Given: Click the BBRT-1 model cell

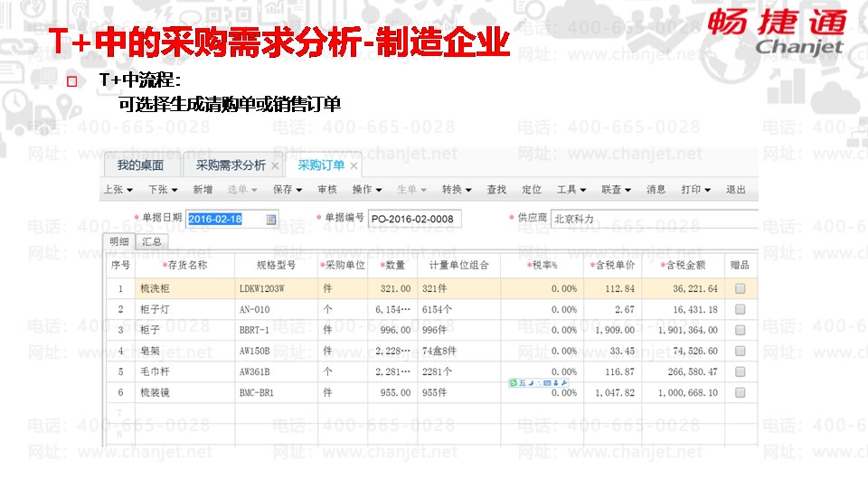Looking at the screenshot, I should tap(277, 330).
